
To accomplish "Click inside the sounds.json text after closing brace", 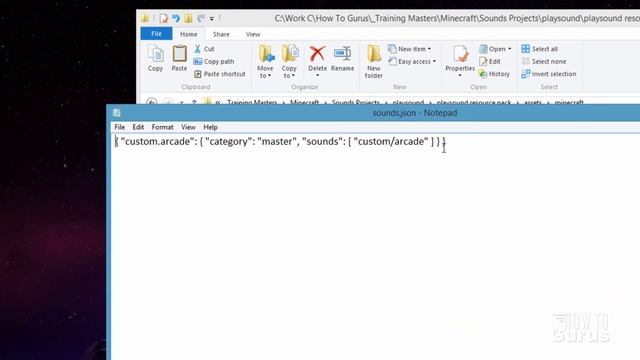I will [447, 142].
